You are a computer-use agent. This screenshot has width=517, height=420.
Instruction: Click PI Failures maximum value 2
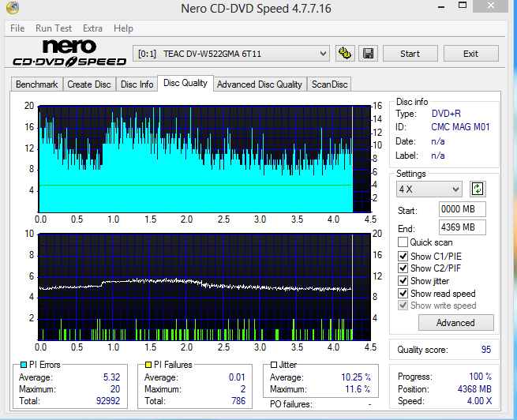[243, 389]
